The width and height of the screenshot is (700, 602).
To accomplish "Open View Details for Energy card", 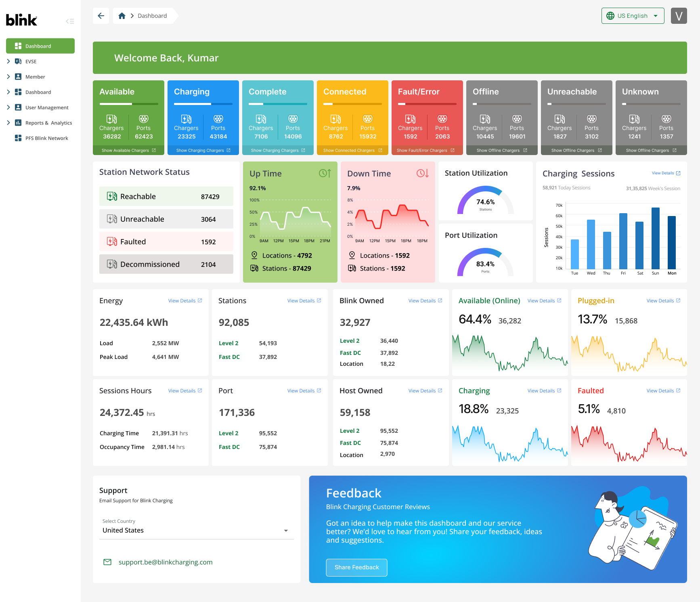I will 185,301.
